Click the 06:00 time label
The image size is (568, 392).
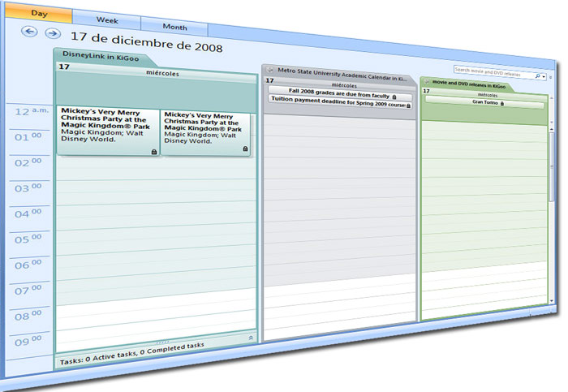[x=28, y=264]
